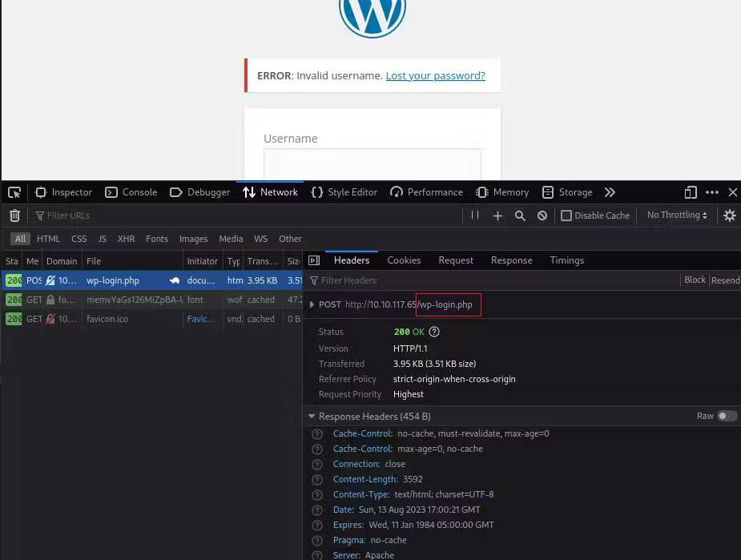The image size is (741, 560).
Task: Show more DevTools tabs via chevron
Action: point(610,192)
